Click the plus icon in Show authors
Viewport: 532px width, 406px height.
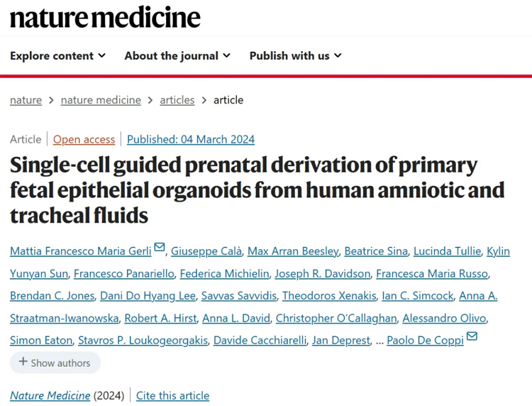tap(23, 361)
